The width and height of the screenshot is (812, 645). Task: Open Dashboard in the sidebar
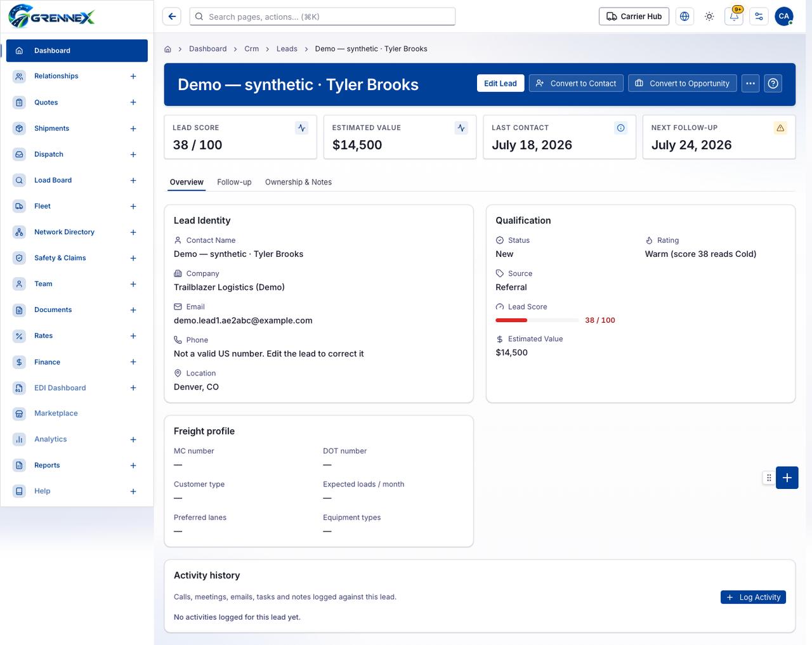77,51
